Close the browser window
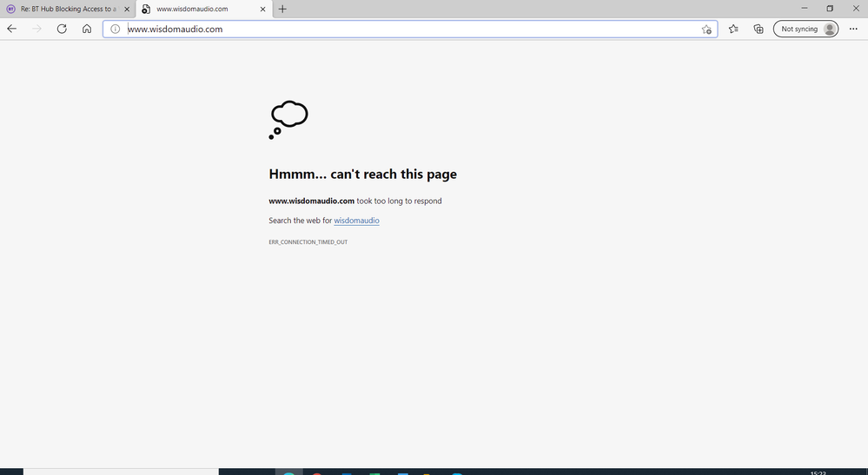The width and height of the screenshot is (868, 475). [855, 9]
